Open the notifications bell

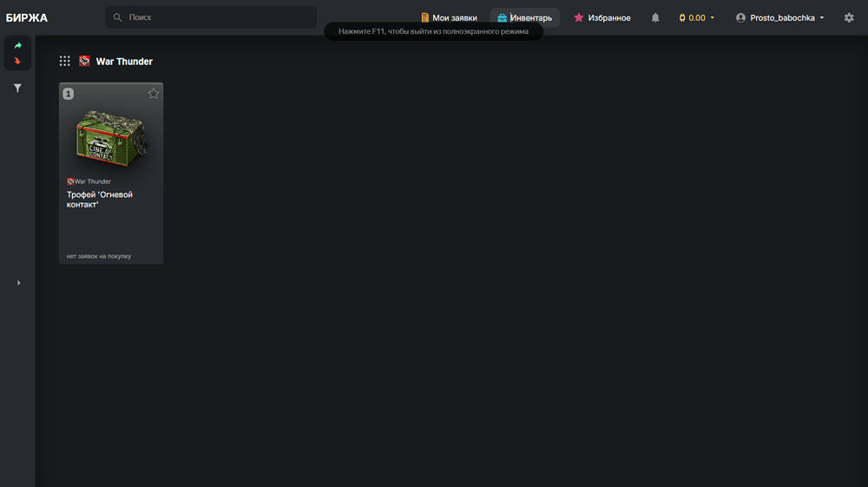655,17
